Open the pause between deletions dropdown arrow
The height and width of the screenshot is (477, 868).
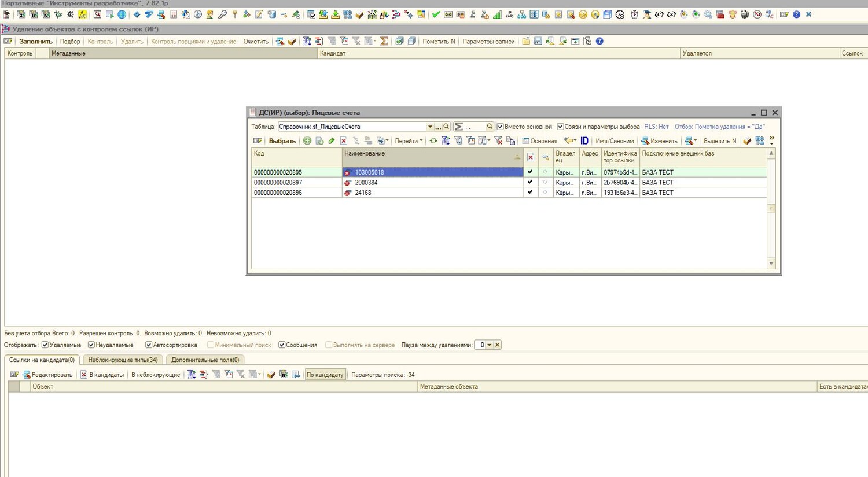[x=489, y=345]
